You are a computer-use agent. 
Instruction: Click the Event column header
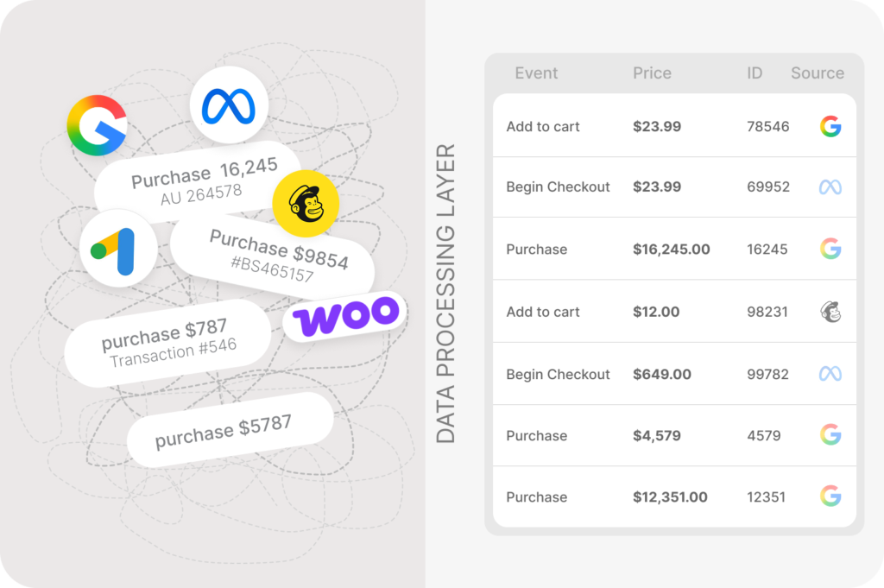click(x=536, y=73)
